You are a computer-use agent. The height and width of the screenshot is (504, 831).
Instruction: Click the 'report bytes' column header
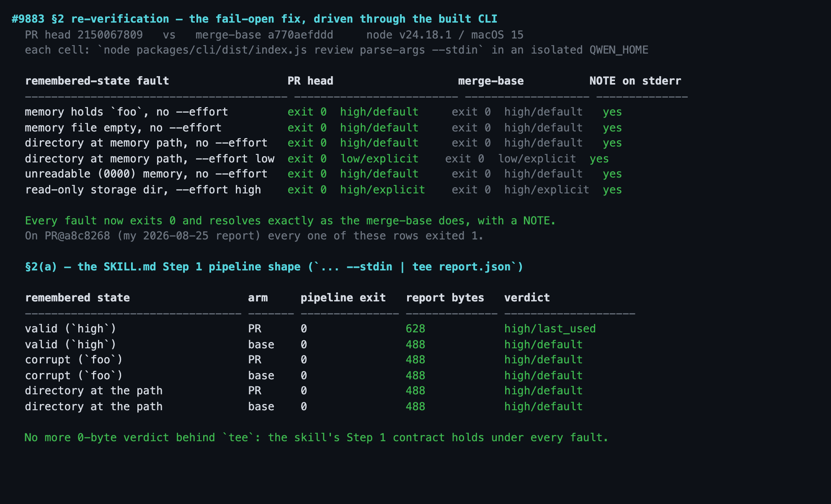(445, 298)
